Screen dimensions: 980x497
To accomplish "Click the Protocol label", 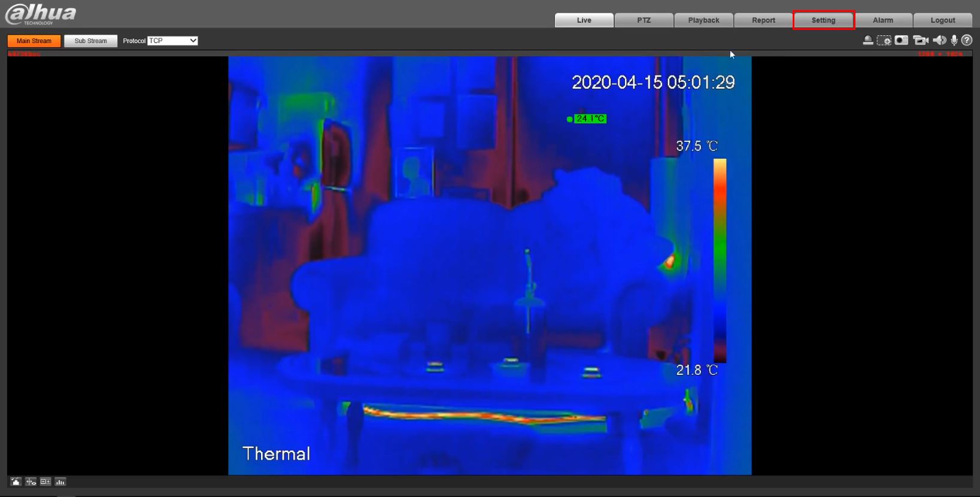I will (x=134, y=41).
